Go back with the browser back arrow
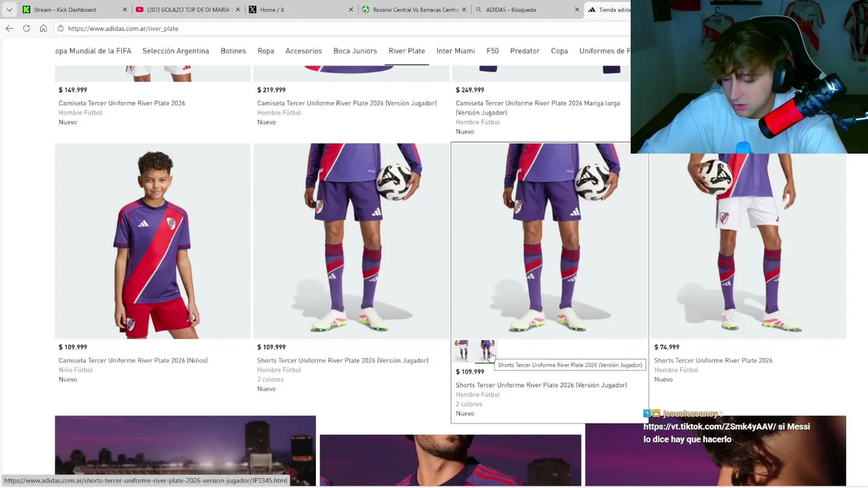The image size is (868, 488). pos(9,28)
